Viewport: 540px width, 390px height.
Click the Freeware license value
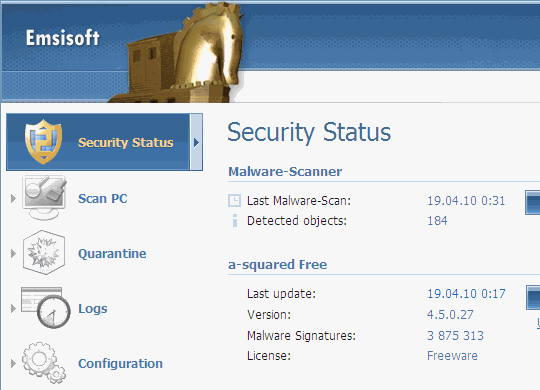pyautogui.click(x=453, y=356)
